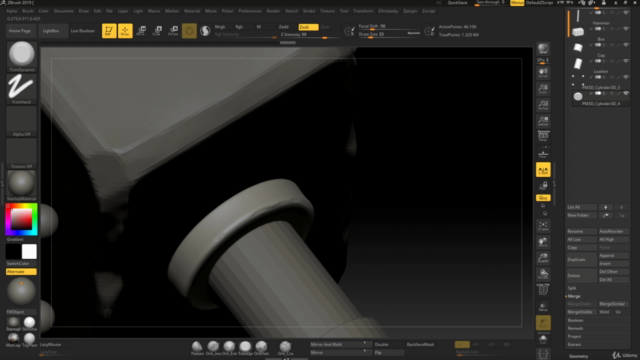640x360 pixels.
Task: Toggle Perspective (Persp) view icon
Action: coord(543,137)
